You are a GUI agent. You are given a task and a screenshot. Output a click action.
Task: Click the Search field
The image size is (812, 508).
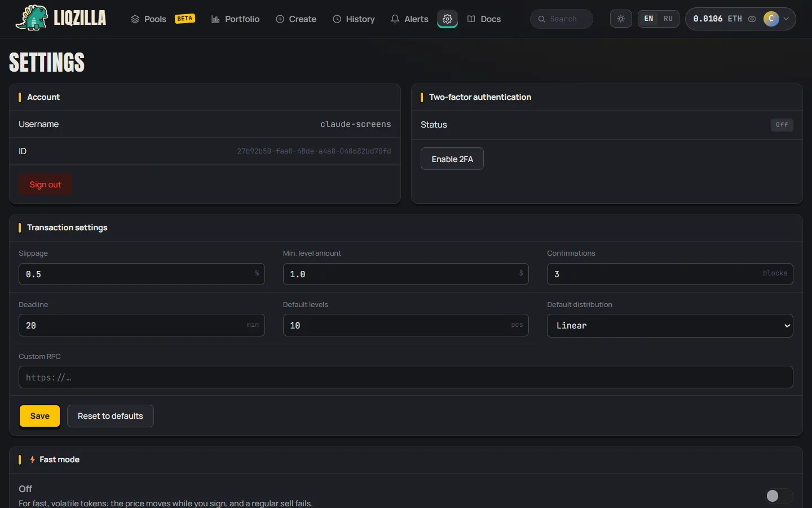pos(562,19)
